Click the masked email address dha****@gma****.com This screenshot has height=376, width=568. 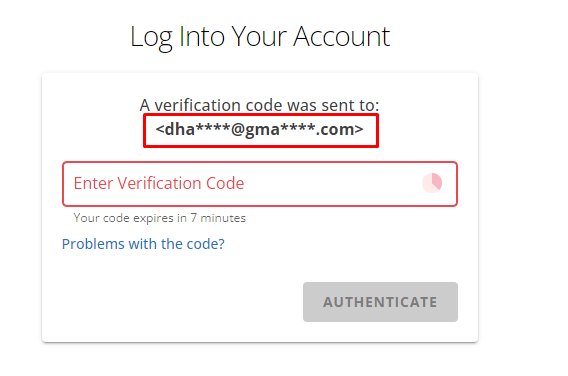(259, 129)
